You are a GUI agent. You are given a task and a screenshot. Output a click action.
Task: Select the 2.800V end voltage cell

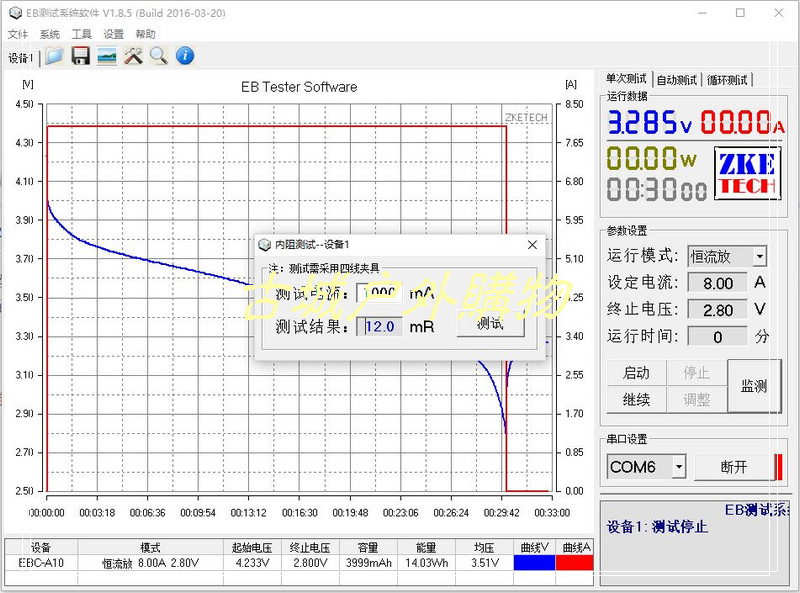pos(310,563)
